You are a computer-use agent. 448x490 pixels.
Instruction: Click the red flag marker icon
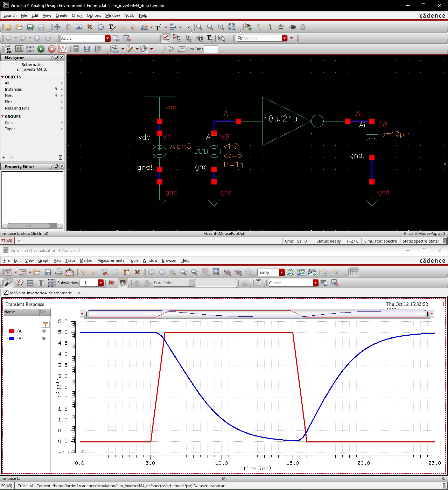112,283
